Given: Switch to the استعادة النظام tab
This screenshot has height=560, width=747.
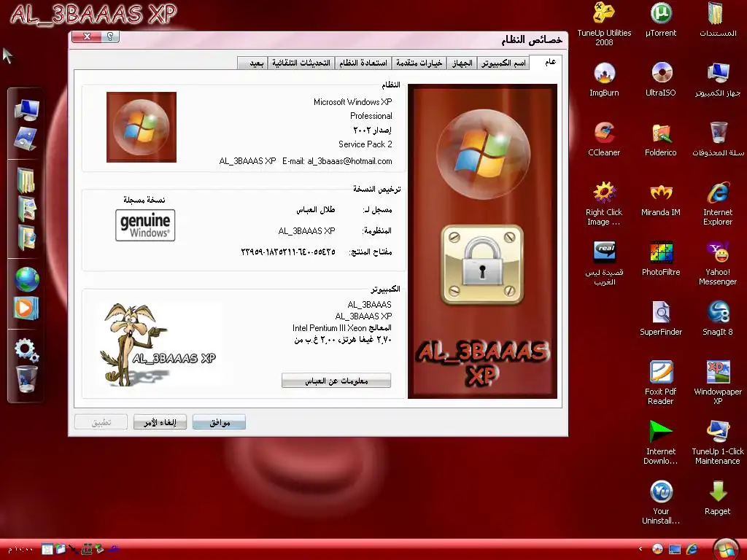Looking at the screenshot, I should pyautogui.click(x=363, y=63).
